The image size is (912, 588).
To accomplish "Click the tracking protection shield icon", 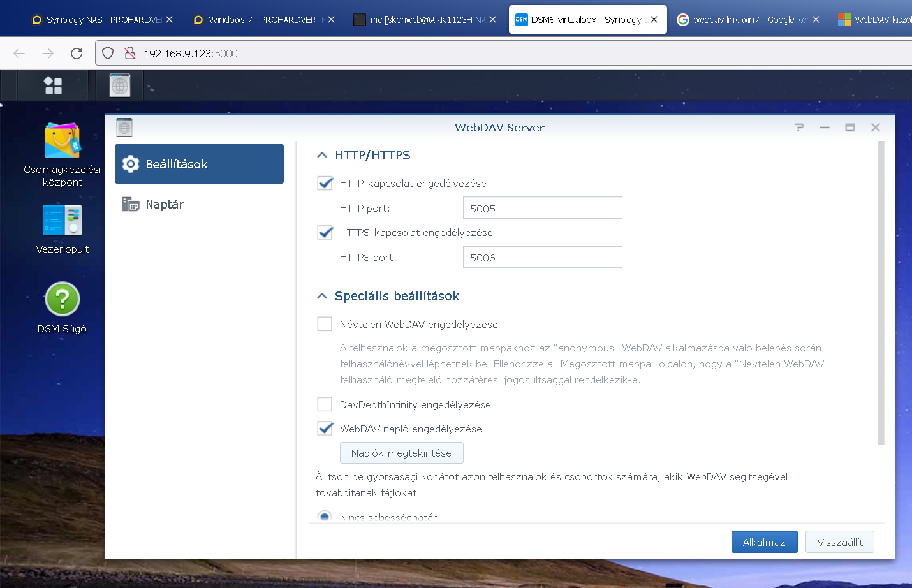I will tap(108, 54).
